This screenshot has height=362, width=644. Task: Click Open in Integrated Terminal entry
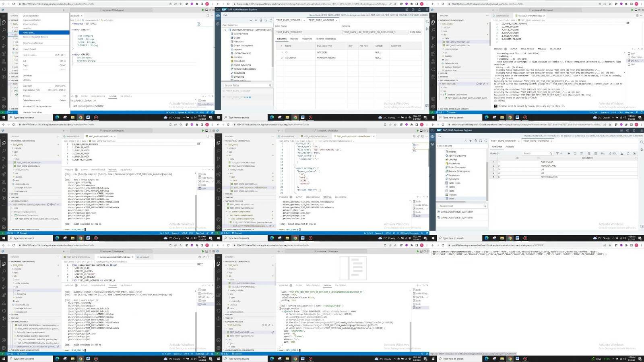click(x=43, y=37)
